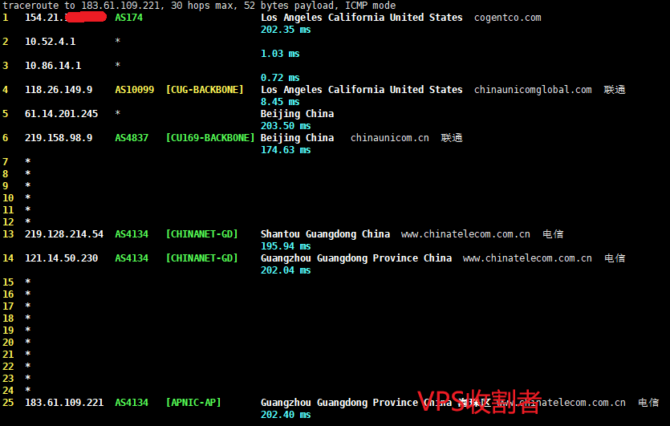Viewport: 670px width, 426px height.
Task: Click destination IP 183.61.109.221 on hop 25
Action: (64, 402)
